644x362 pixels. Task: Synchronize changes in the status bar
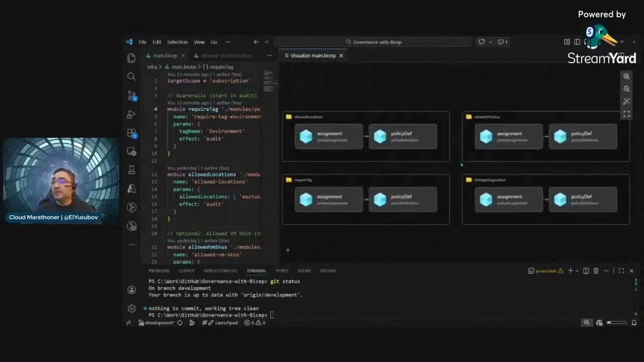click(180, 323)
